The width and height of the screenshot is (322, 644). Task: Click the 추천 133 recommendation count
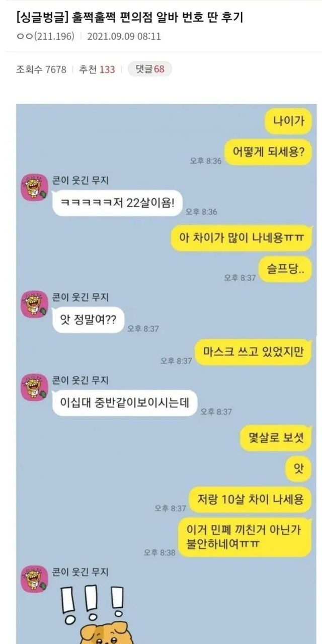pos(97,69)
